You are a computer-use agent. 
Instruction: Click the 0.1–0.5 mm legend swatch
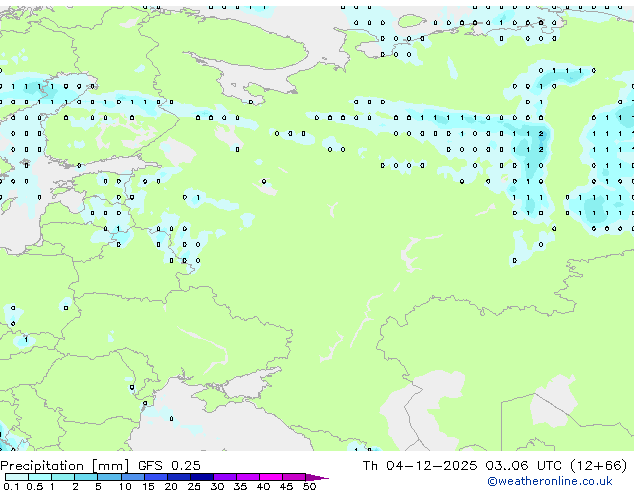17,477
